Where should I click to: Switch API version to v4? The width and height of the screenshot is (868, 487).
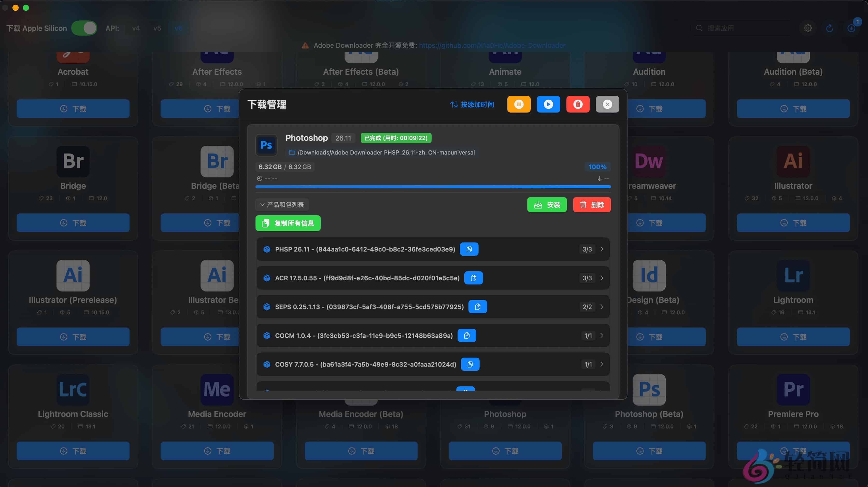tap(136, 28)
